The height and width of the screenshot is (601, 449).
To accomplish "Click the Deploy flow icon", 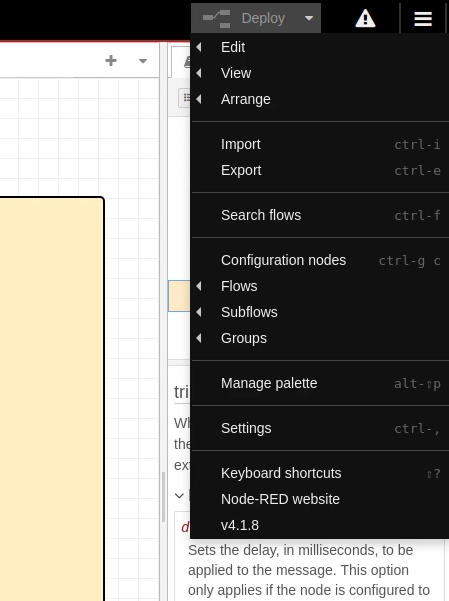I will pos(217,19).
